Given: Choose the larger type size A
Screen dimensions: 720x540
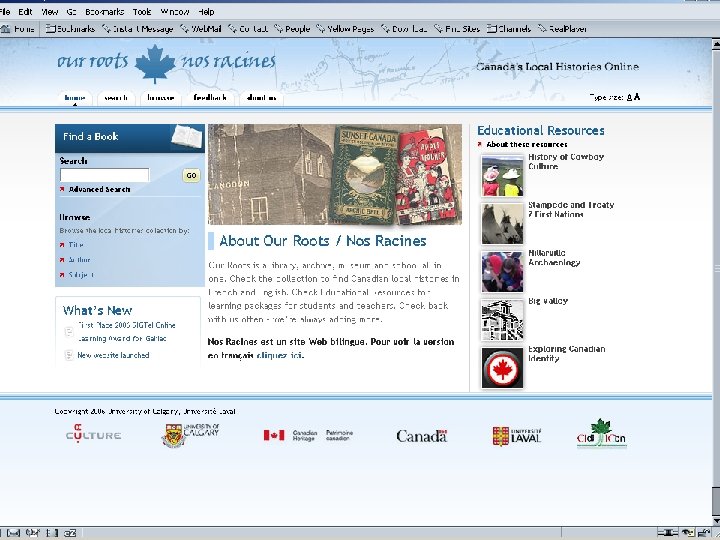Looking at the screenshot, I should point(637,97).
